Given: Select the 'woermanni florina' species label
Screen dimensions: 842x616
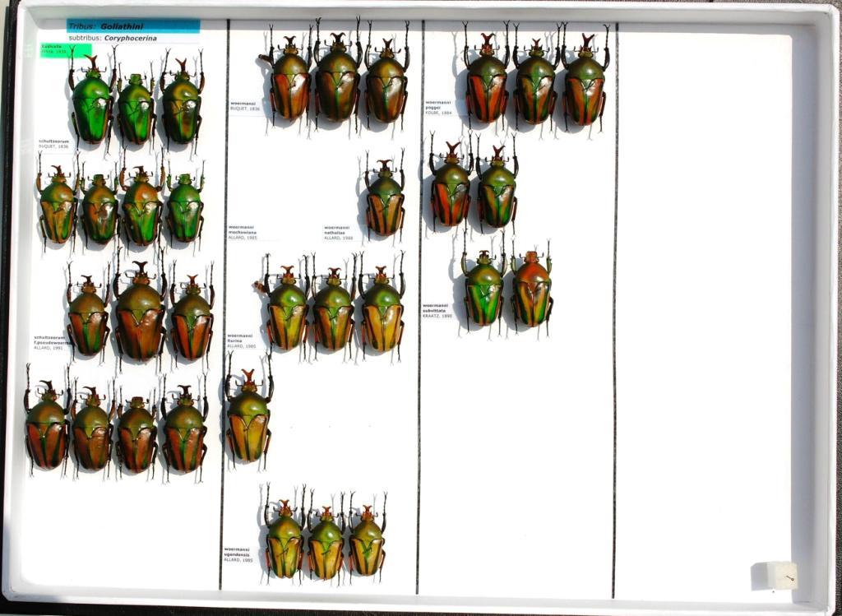Looking at the screenshot, I should click(240, 340).
